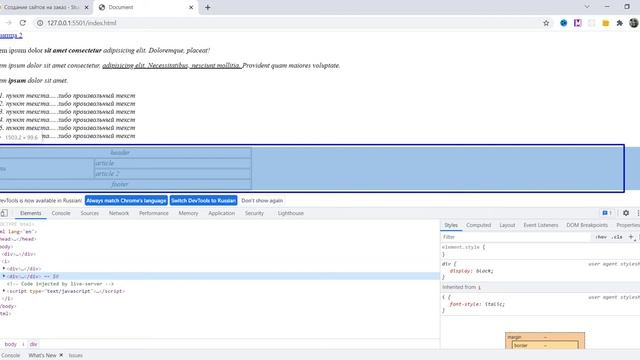Open the Console panel tab

pos(61,213)
